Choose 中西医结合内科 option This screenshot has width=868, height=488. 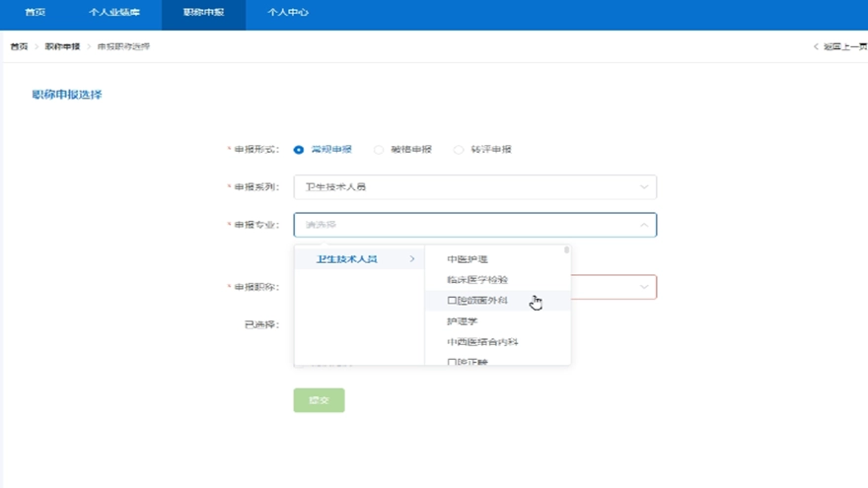point(482,342)
